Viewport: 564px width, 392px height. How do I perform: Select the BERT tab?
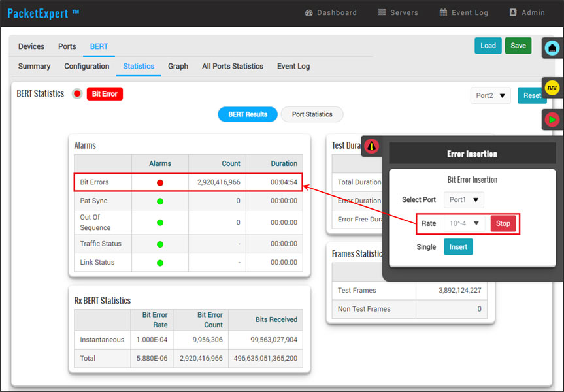[x=99, y=46]
